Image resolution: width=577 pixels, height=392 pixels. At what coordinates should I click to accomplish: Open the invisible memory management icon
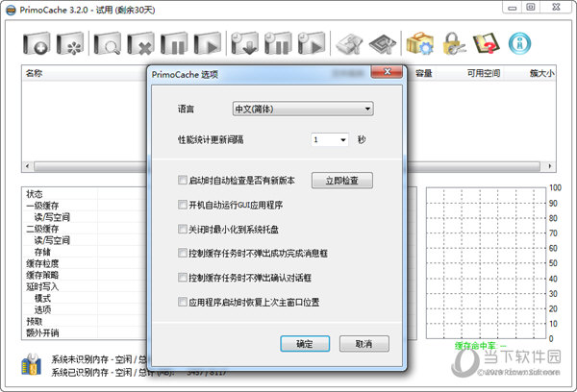pos(383,44)
